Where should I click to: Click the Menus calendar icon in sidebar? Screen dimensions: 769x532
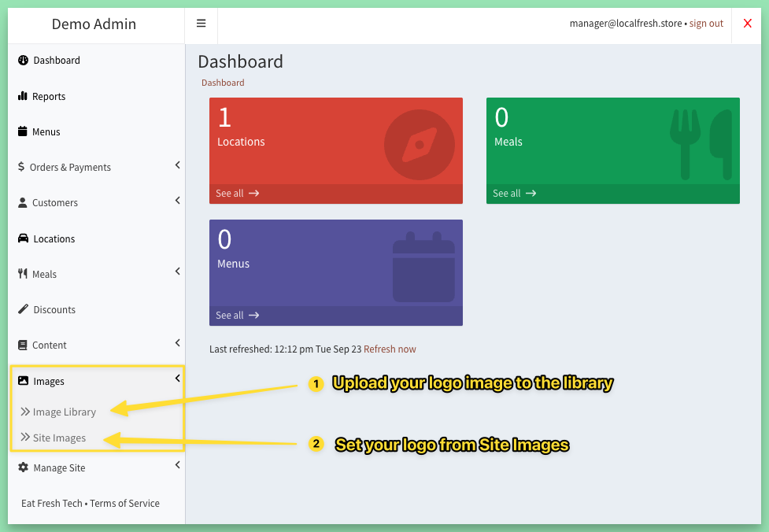(x=23, y=131)
